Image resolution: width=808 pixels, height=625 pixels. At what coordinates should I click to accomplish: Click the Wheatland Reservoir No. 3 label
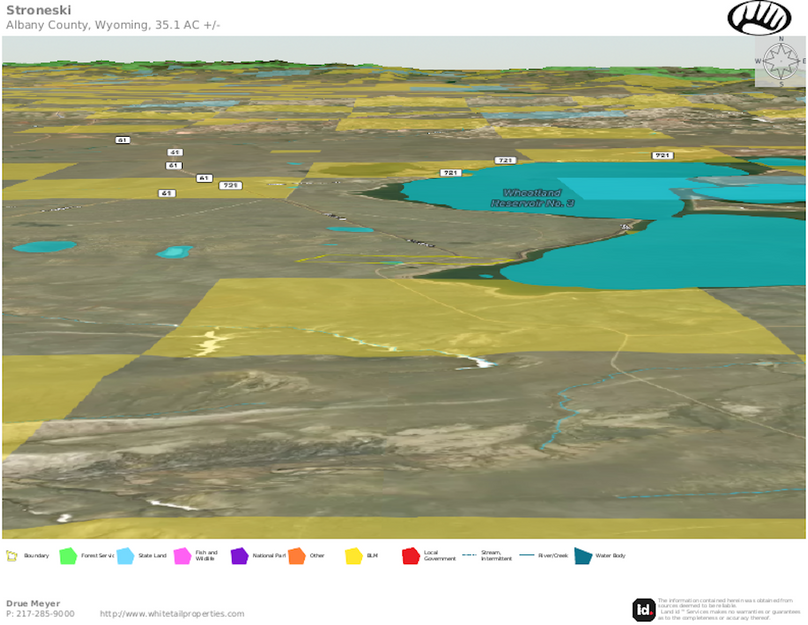point(532,197)
